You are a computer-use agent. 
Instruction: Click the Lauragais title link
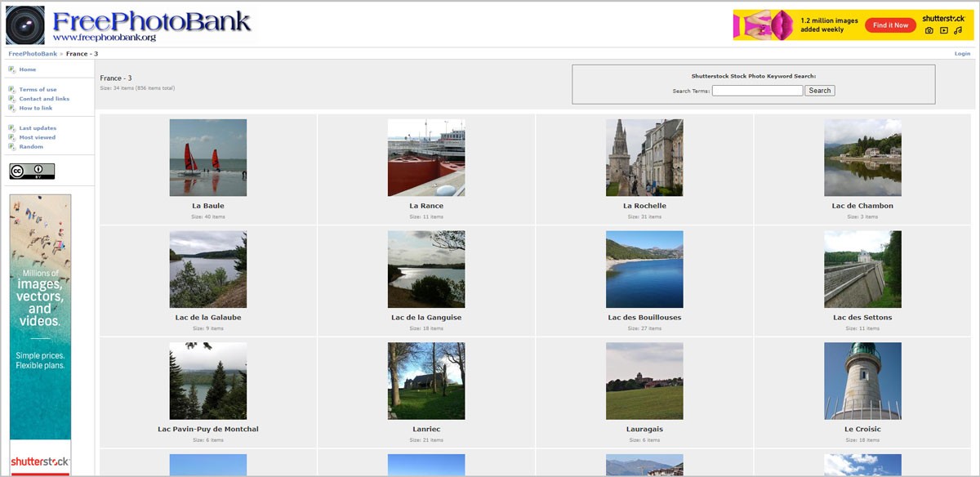pyautogui.click(x=644, y=430)
